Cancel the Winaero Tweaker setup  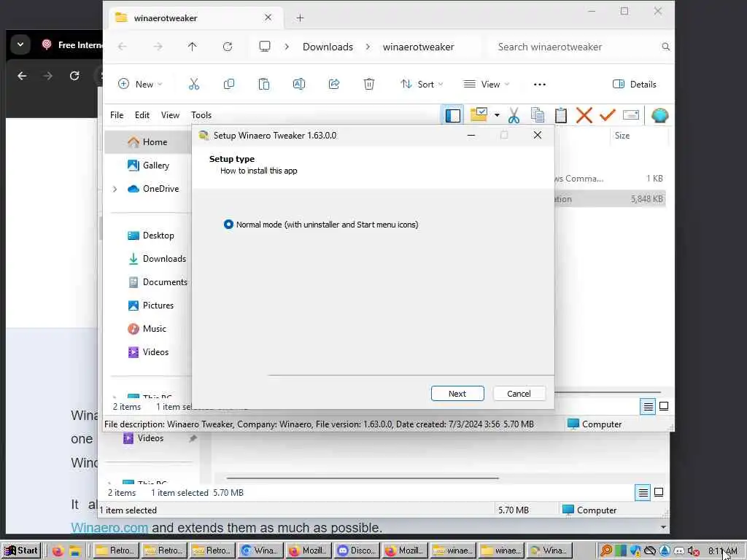click(x=519, y=394)
